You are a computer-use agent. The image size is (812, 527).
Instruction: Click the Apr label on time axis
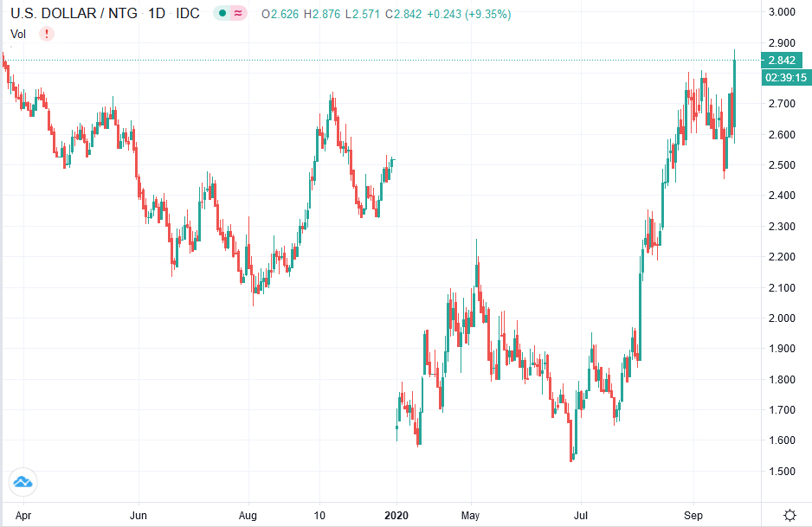[24, 514]
